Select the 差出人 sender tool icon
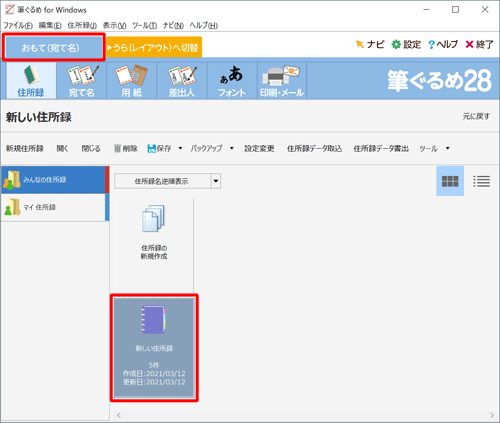Viewport: 500px width, 423px height. tap(182, 80)
